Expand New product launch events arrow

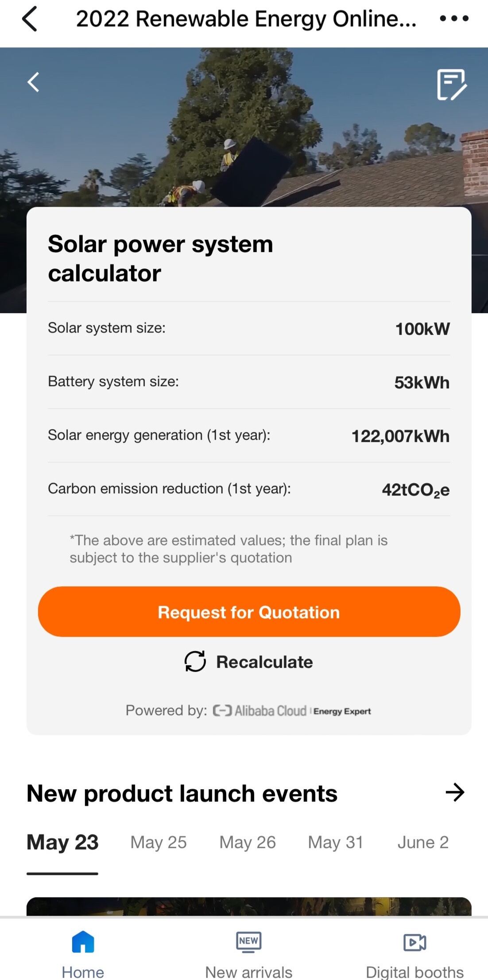(455, 792)
